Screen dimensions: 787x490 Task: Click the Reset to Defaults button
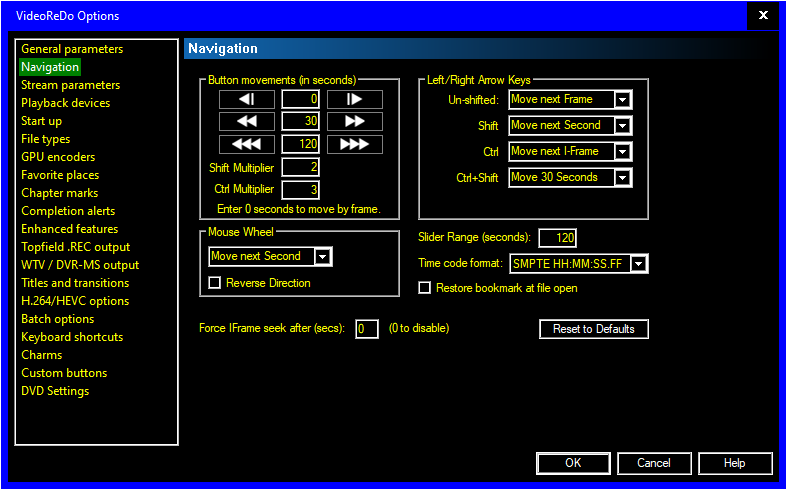(594, 329)
